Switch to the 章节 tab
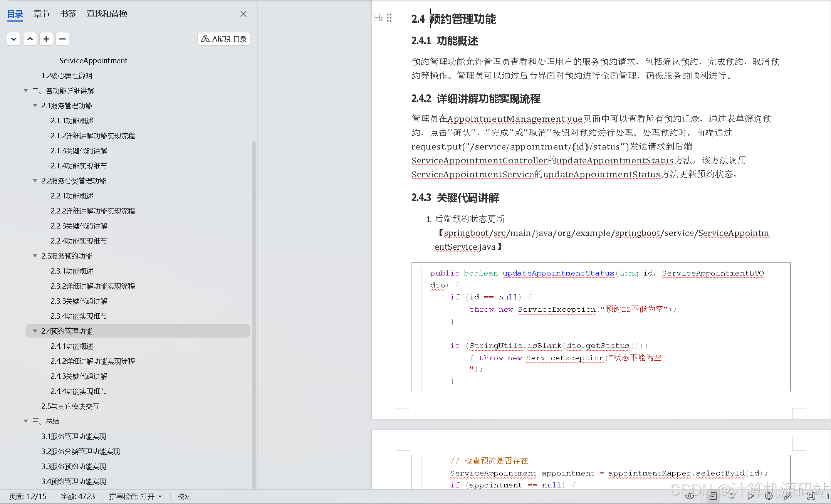 [x=42, y=14]
